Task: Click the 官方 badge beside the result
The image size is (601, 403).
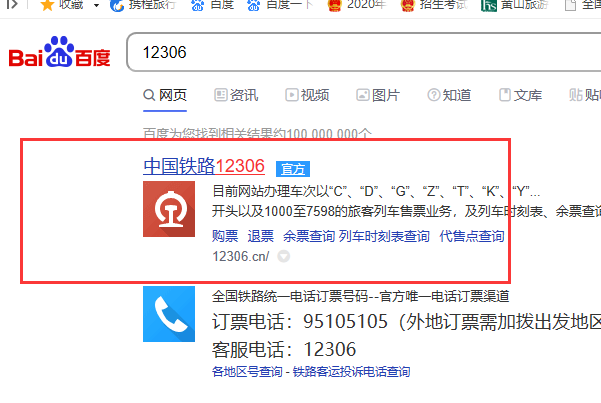Action: (x=293, y=169)
